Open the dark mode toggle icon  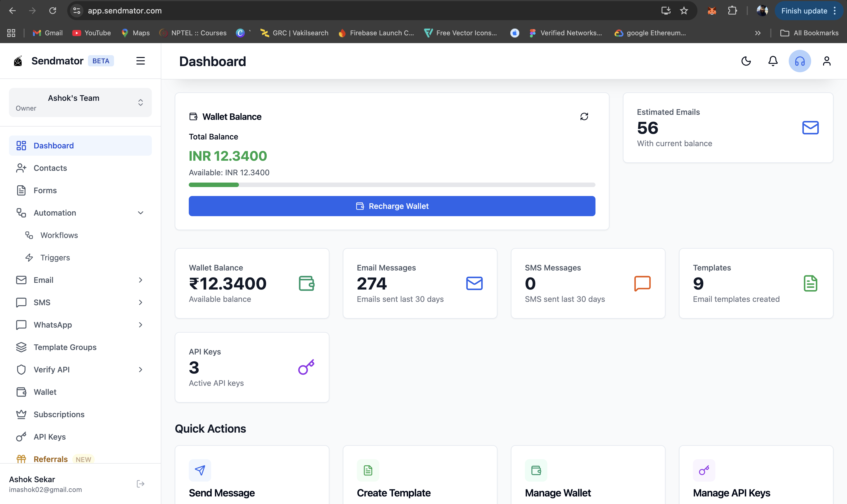(746, 61)
